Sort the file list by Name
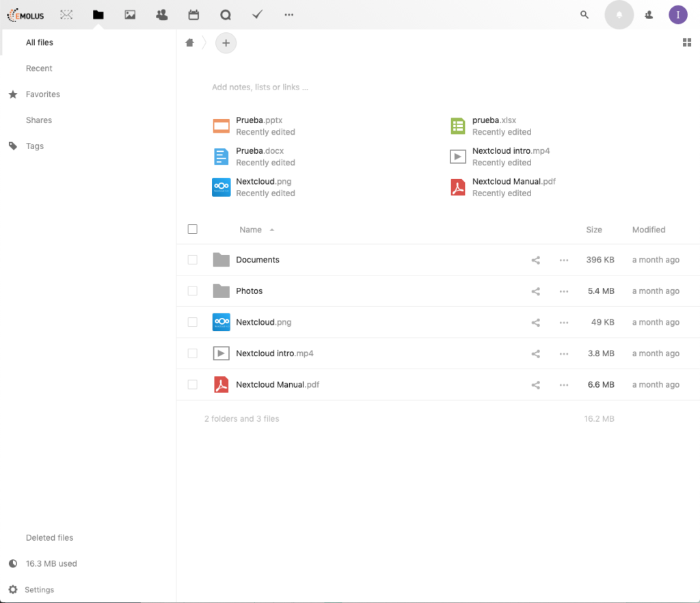 click(257, 230)
